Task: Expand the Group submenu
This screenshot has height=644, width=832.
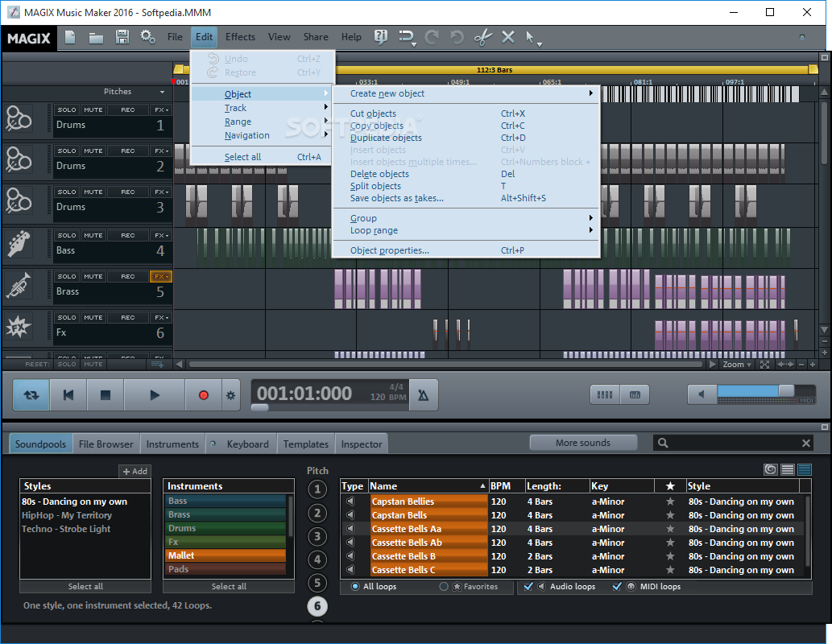Action: pyautogui.click(x=466, y=218)
